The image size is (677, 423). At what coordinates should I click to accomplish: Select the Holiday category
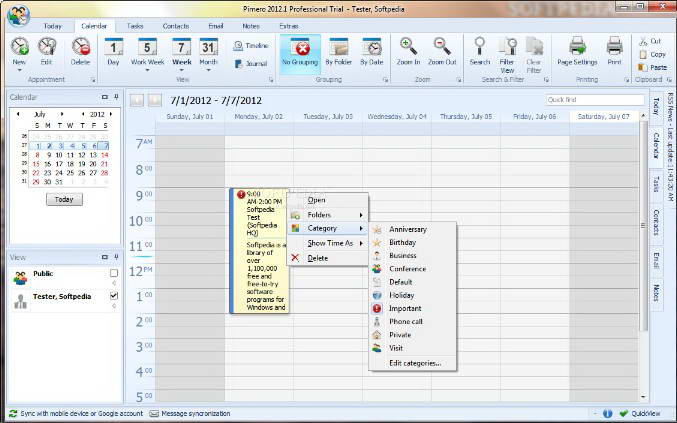click(x=412, y=295)
